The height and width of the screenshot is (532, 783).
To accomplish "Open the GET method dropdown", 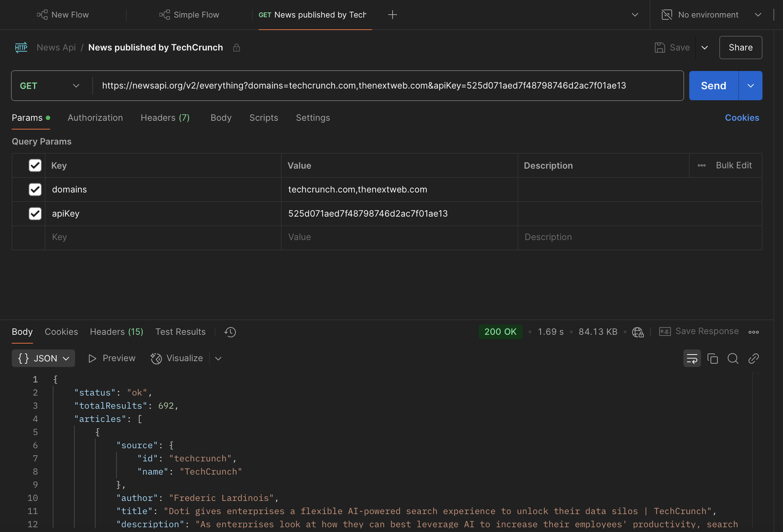I will [x=49, y=86].
